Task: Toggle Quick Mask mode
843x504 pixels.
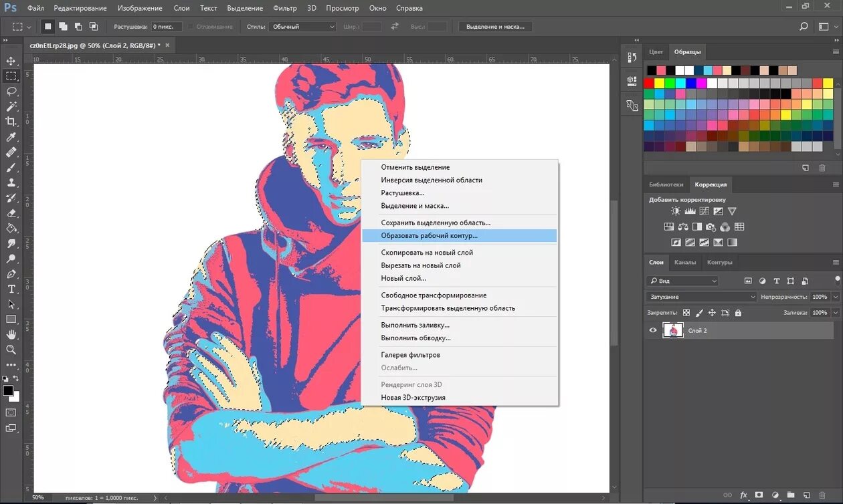Action: point(11,412)
